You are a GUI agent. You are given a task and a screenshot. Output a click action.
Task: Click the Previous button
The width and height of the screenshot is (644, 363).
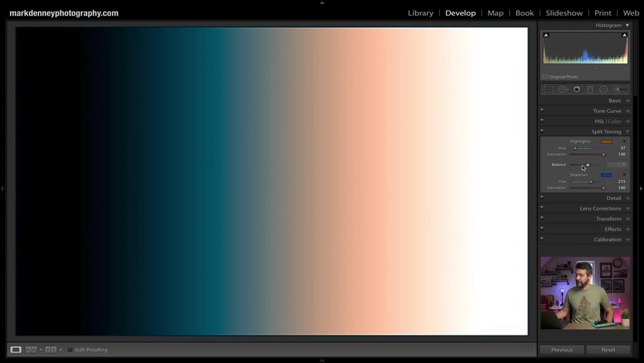[561, 350]
